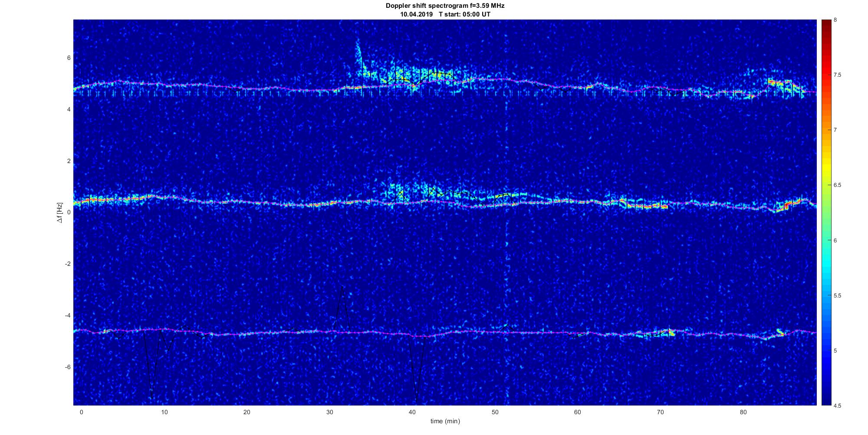The height and width of the screenshot is (435, 868).
Task: Click the black upward spike near 31 minutes
Action: [342, 308]
